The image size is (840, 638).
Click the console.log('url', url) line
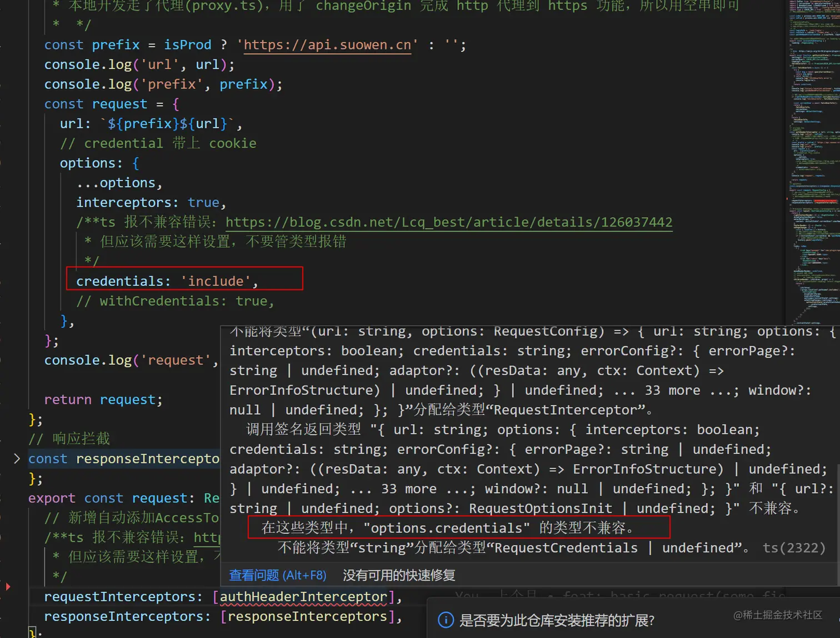click(x=139, y=64)
